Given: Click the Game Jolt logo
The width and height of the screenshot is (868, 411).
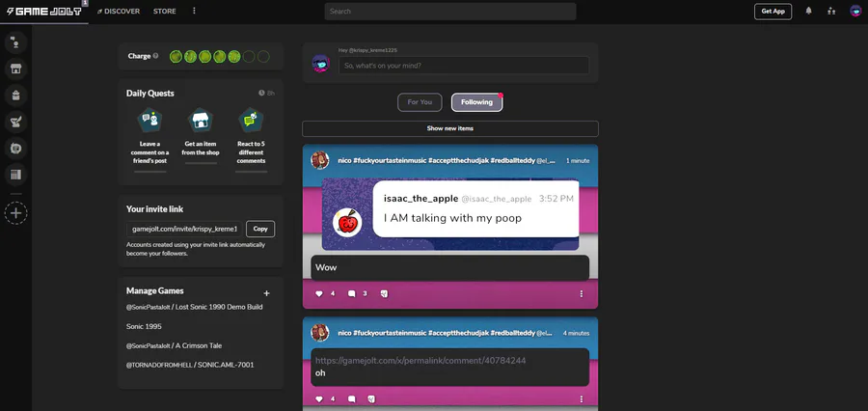Looking at the screenshot, I should coord(43,11).
